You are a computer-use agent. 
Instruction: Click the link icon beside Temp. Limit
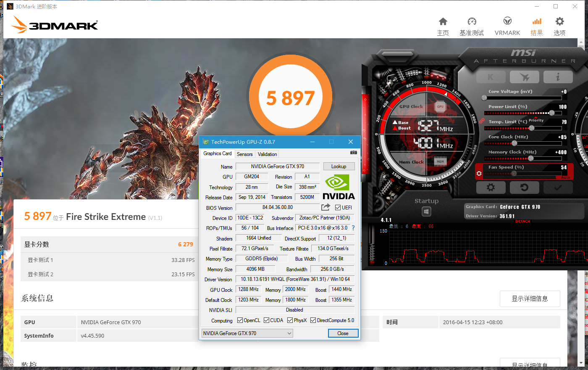482,121
